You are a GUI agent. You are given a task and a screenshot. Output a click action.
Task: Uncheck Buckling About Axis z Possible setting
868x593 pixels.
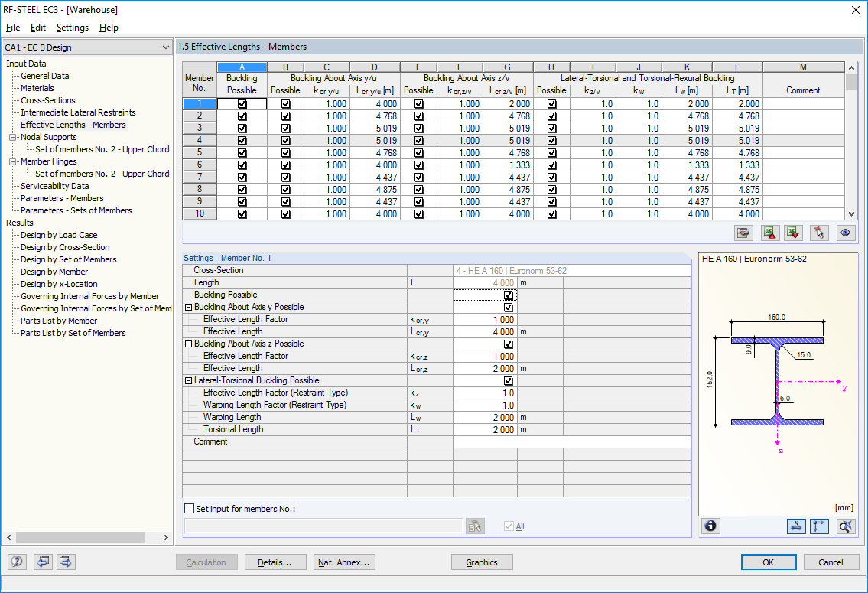pos(508,344)
